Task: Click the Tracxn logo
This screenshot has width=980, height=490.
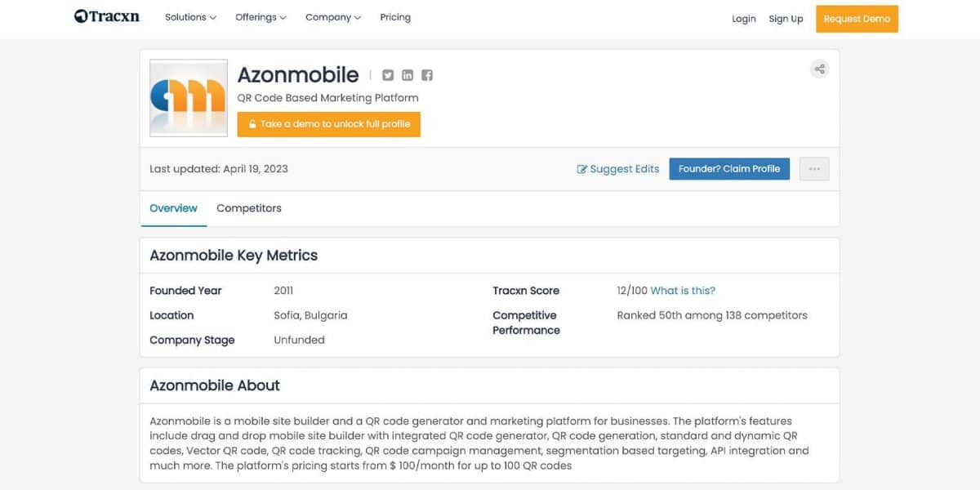Action: pos(107,16)
